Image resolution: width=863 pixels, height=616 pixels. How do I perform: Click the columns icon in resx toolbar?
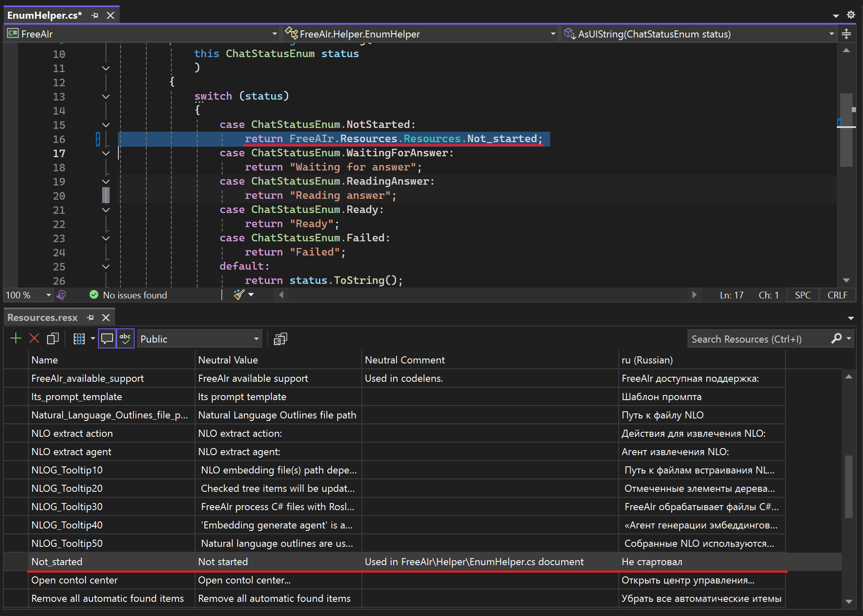(79, 338)
